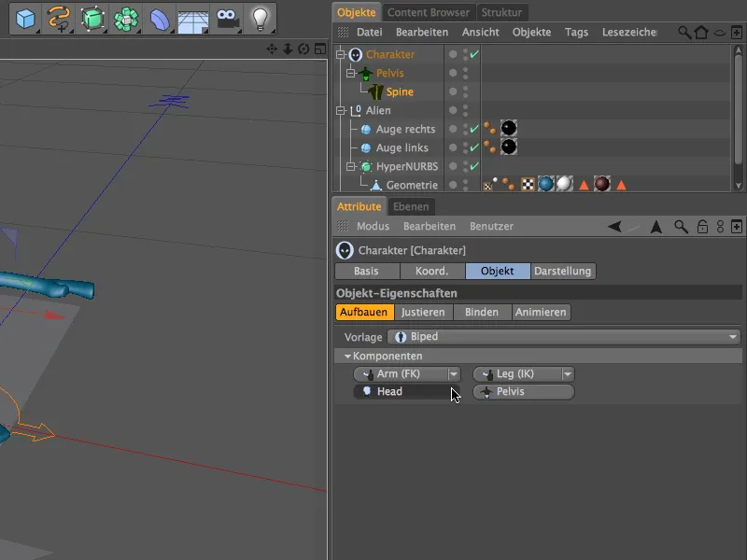
Task: Collapse the HyperNURBS tree node
Action: click(351, 166)
